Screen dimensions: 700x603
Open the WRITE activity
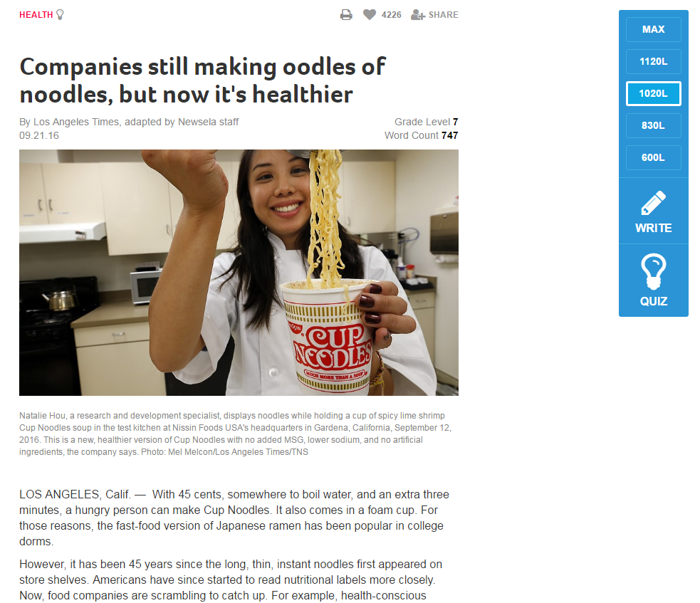[653, 211]
